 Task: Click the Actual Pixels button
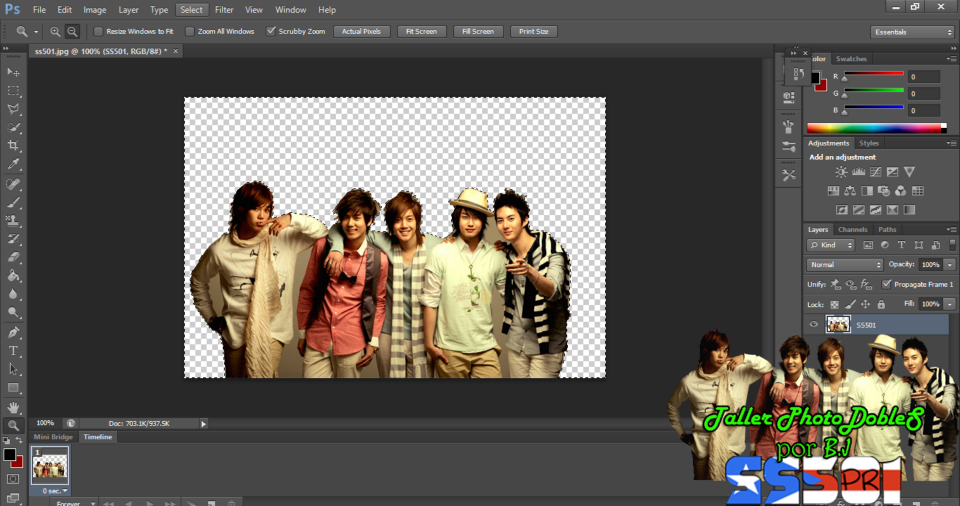(361, 31)
